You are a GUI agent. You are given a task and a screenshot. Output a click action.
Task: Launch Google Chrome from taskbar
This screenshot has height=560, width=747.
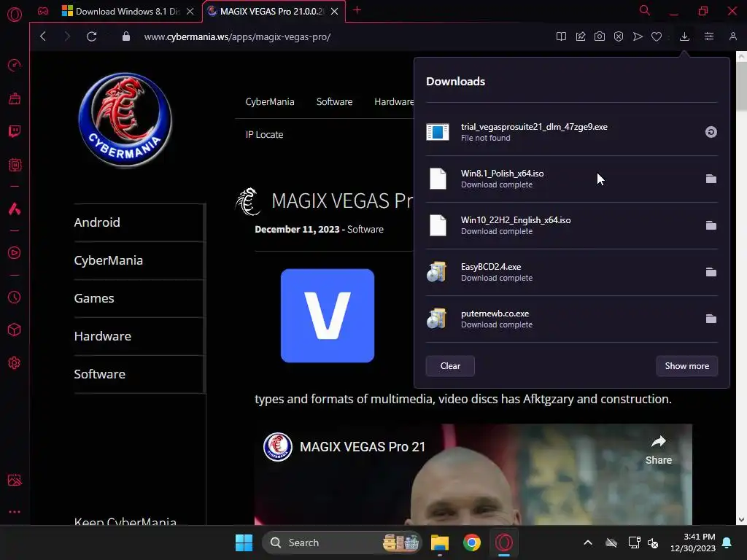point(472,542)
